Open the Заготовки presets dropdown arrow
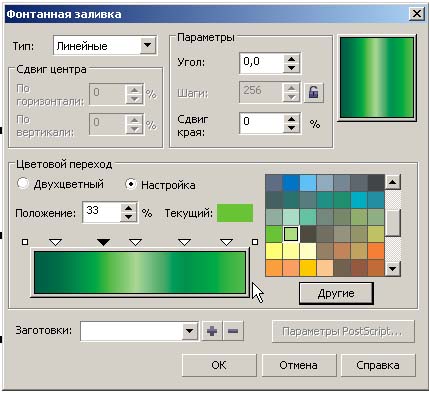429x393 pixels. [190, 331]
